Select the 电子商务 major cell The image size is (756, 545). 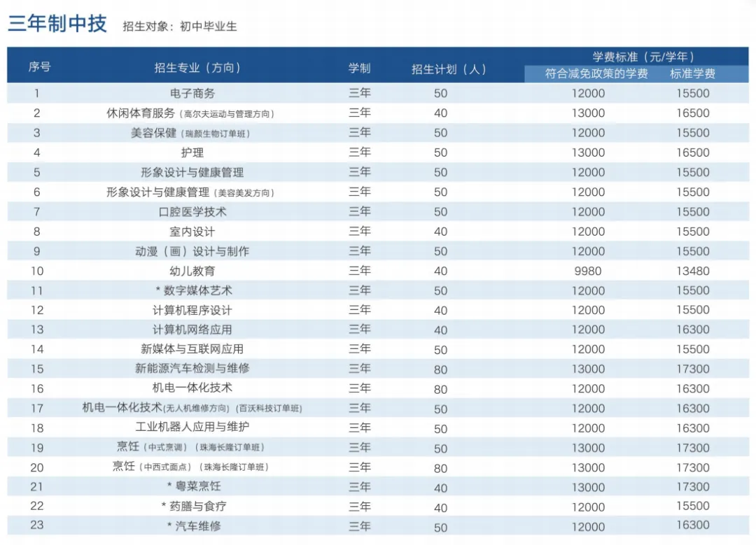192,94
